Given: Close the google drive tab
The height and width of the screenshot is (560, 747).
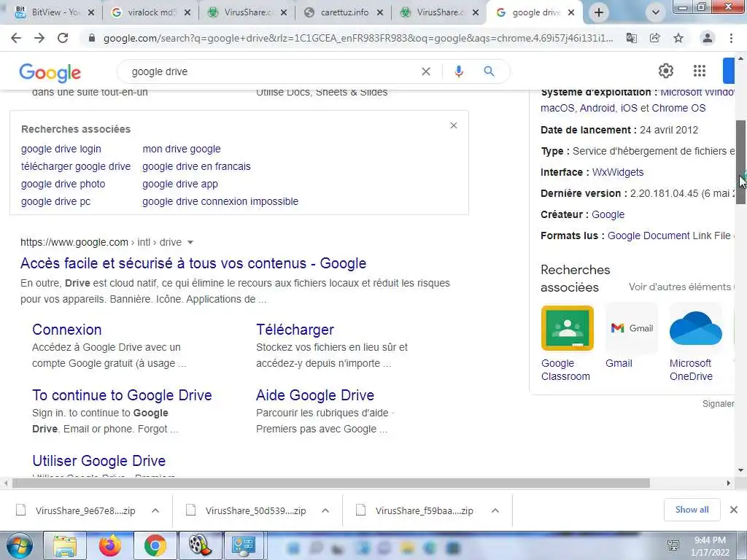Looking at the screenshot, I should click(572, 13).
